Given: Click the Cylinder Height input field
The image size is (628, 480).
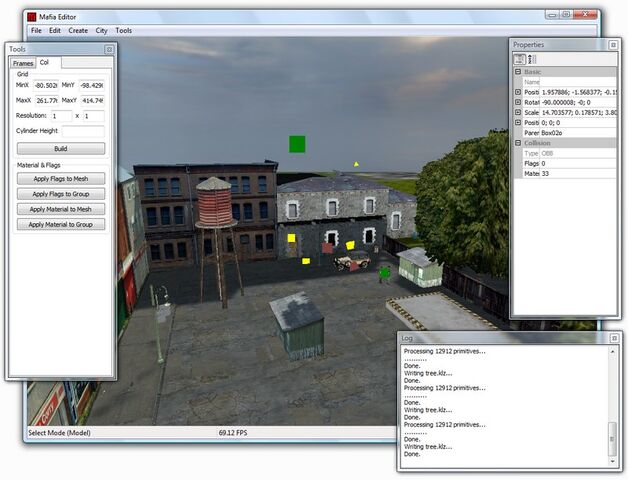Looking at the screenshot, I should [83, 131].
